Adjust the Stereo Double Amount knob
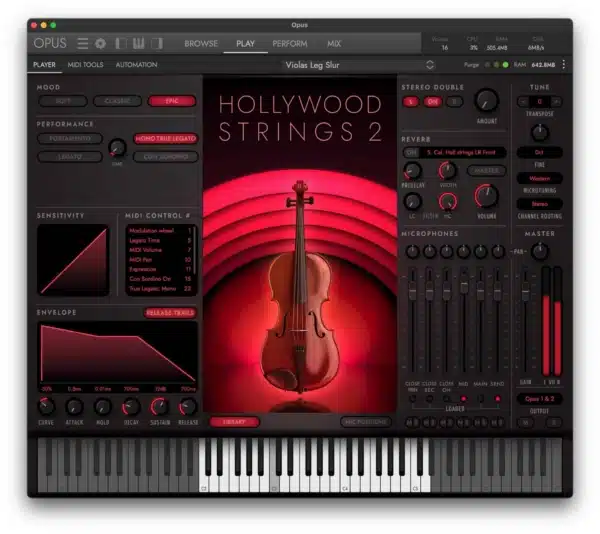The width and height of the screenshot is (600, 534). click(486, 101)
